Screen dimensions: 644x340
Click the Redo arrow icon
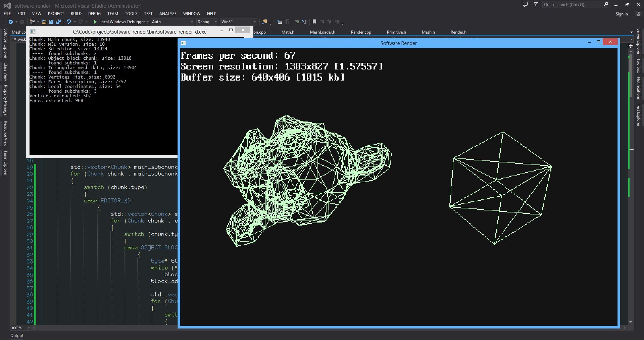click(81, 22)
